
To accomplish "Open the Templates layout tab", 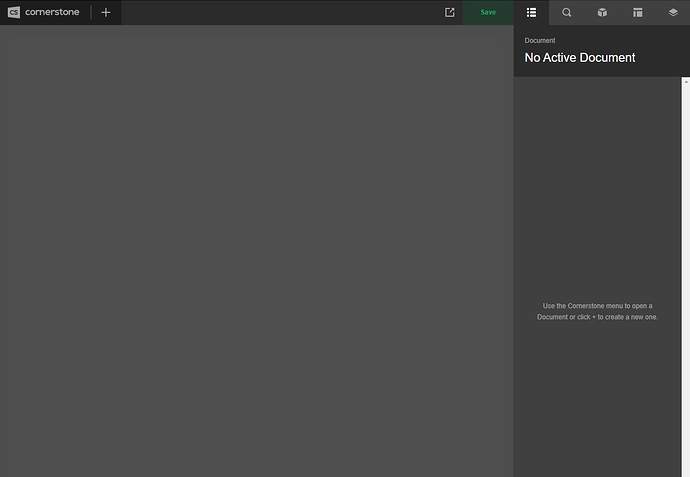I will tap(637, 12).
